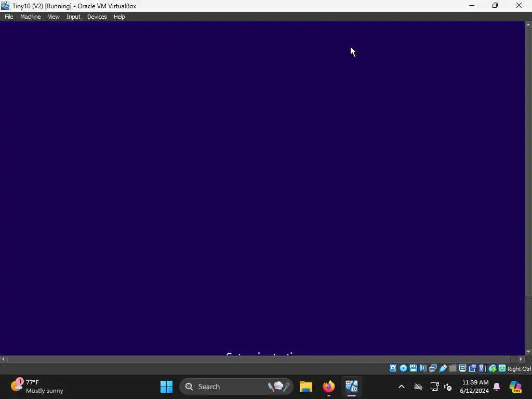Click the display monitor indicator icon
The height and width of the screenshot is (399, 532).
tap(462, 368)
